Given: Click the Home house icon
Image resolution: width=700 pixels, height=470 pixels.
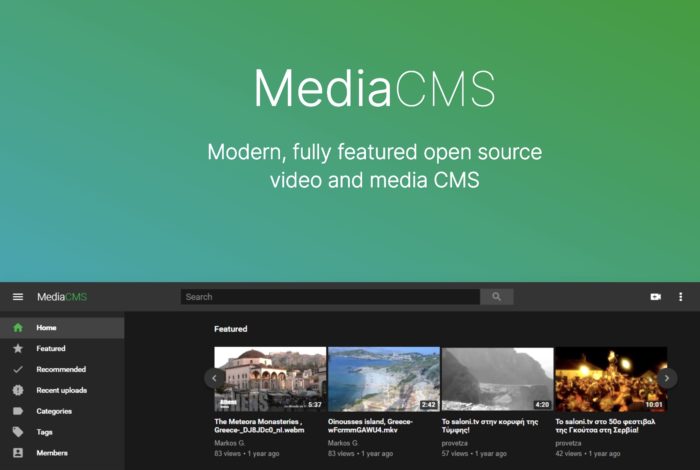Looking at the screenshot, I should [x=18, y=328].
